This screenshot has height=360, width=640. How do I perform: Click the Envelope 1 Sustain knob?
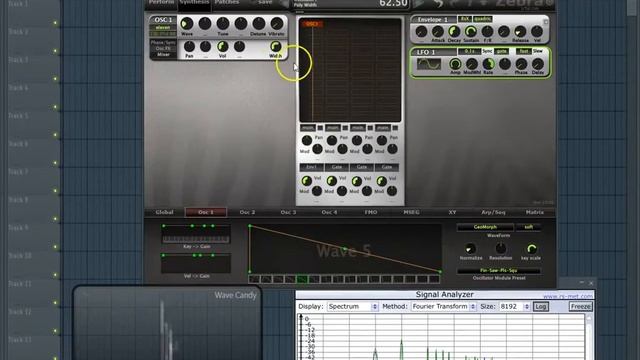tap(471, 31)
